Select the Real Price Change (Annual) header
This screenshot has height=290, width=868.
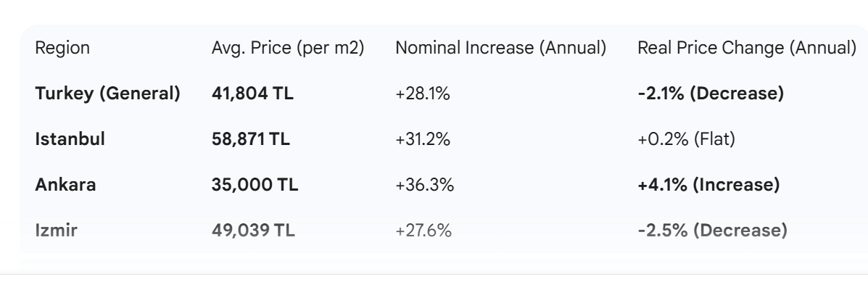click(x=746, y=49)
